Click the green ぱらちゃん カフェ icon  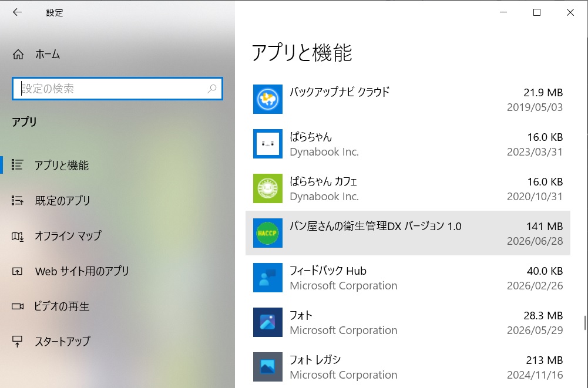(x=268, y=188)
